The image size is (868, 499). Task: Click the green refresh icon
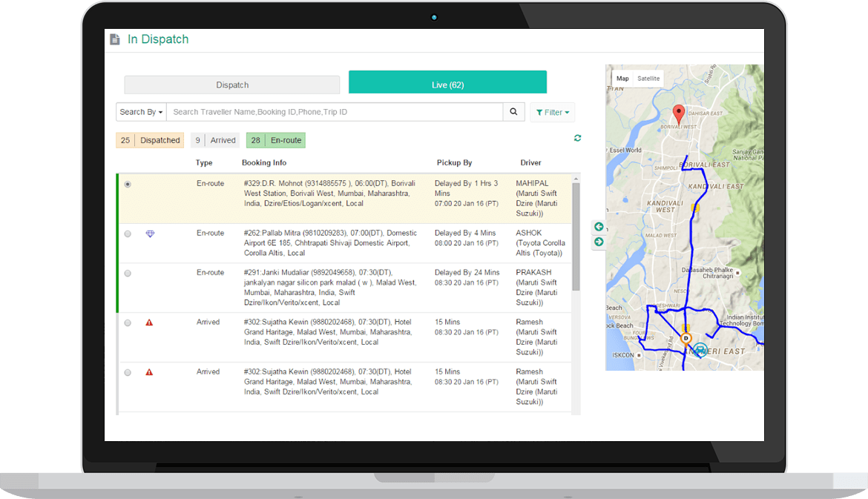pyautogui.click(x=577, y=138)
